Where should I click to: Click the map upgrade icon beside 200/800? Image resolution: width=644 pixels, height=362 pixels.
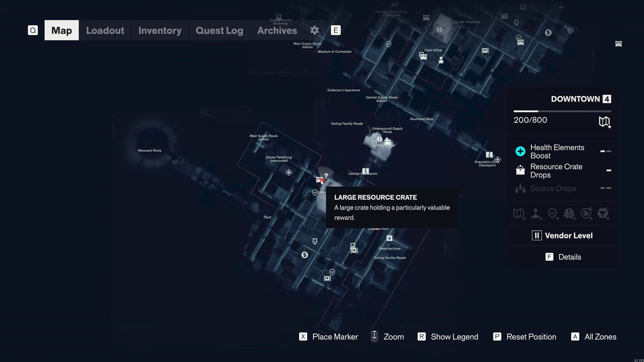605,122
